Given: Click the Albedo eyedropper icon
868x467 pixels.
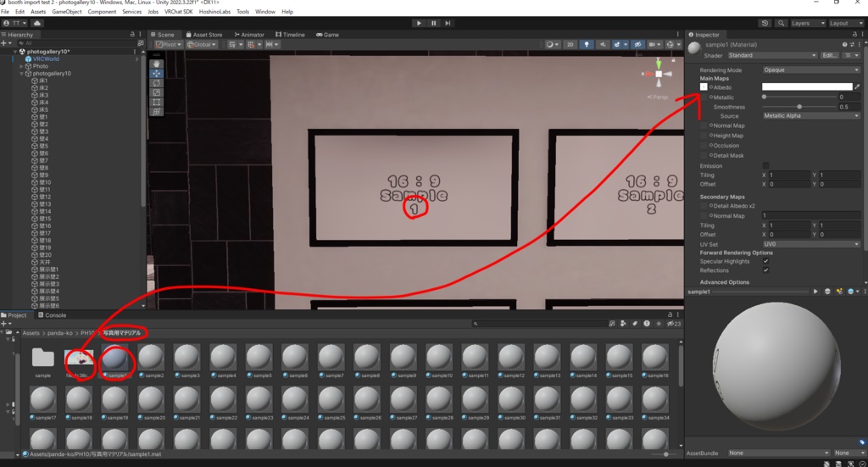Looking at the screenshot, I should coord(857,86).
